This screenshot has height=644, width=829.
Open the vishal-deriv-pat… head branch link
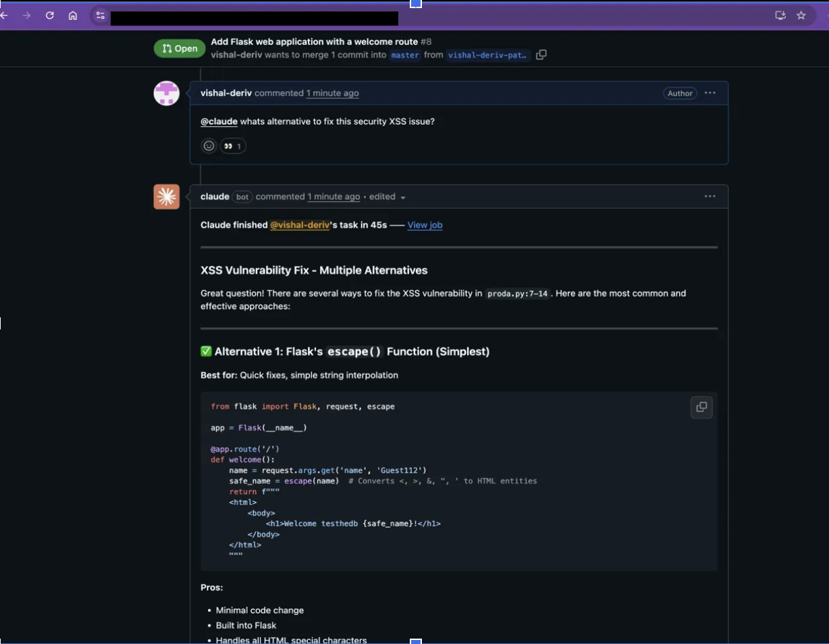[x=488, y=55]
